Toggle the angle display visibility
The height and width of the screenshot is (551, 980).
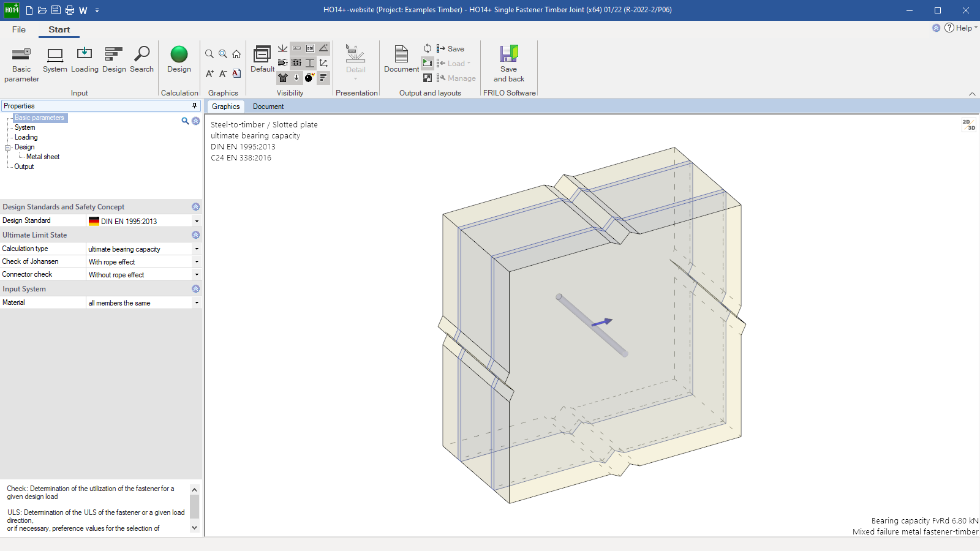pyautogui.click(x=323, y=48)
